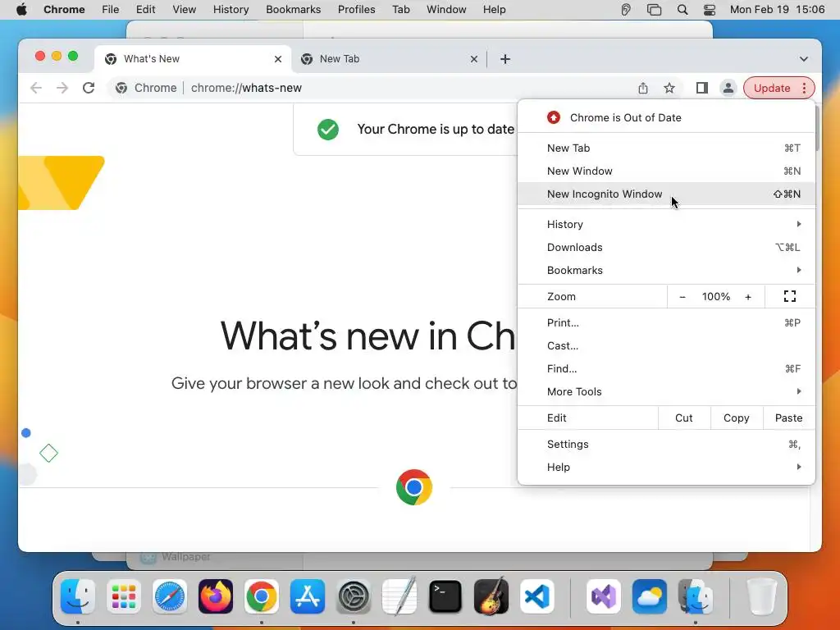Image resolution: width=840 pixels, height=630 pixels.
Task: Open the Apple menu
Action: pyautogui.click(x=21, y=10)
